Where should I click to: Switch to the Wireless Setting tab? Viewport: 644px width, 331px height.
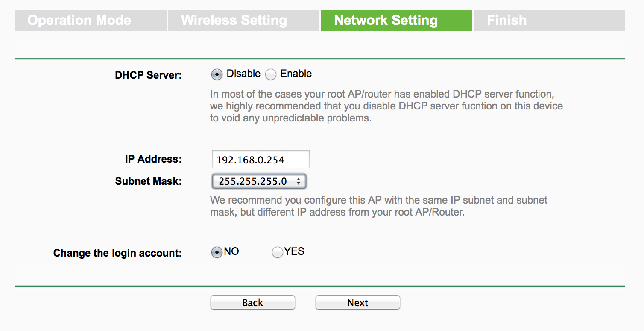(x=243, y=21)
